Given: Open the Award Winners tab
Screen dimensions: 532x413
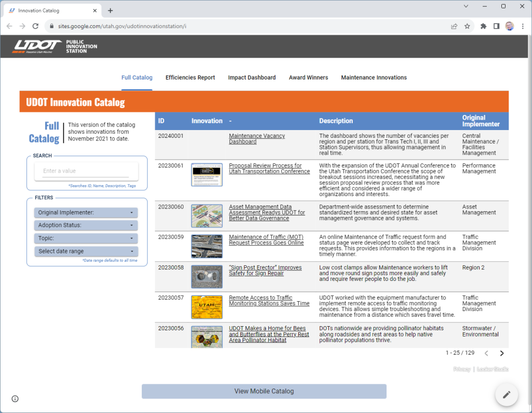Looking at the screenshot, I should point(309,78).
